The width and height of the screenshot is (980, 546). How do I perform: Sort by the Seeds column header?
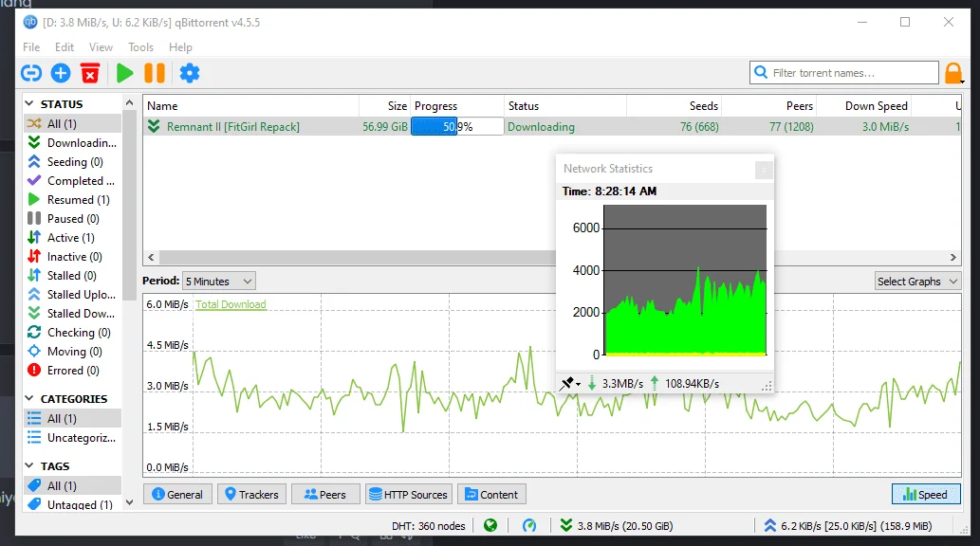point(675,105)
